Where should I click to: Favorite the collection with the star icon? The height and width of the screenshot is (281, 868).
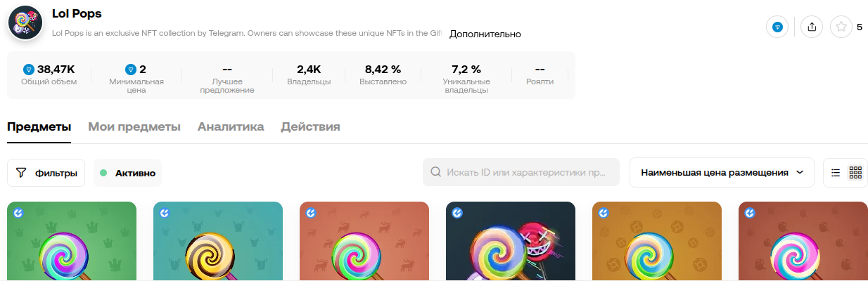[841, 27]
